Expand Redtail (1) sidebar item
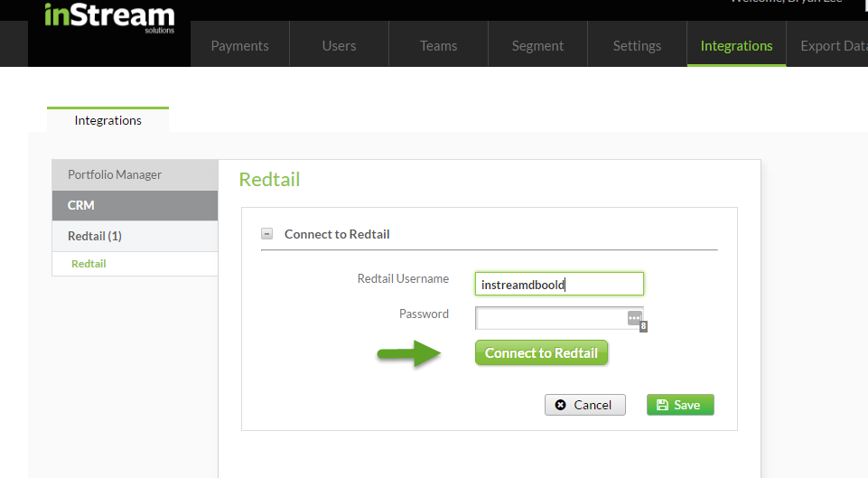 (x=135, y=236)
